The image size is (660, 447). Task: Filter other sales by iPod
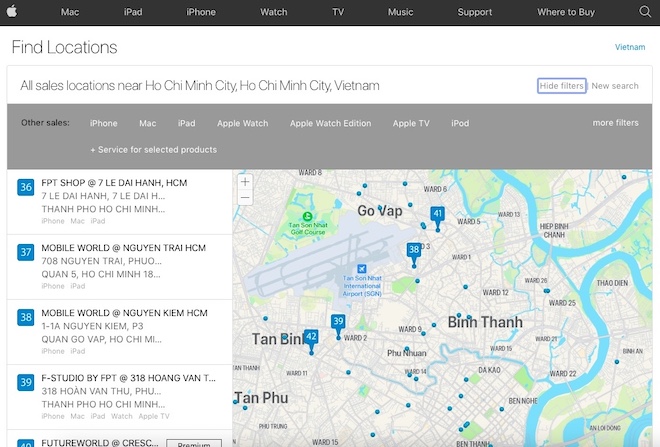click(x=460, y=123)
